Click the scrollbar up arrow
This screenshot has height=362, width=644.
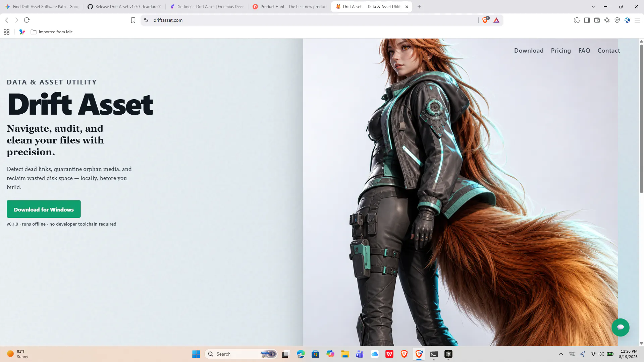click(641, 41)
